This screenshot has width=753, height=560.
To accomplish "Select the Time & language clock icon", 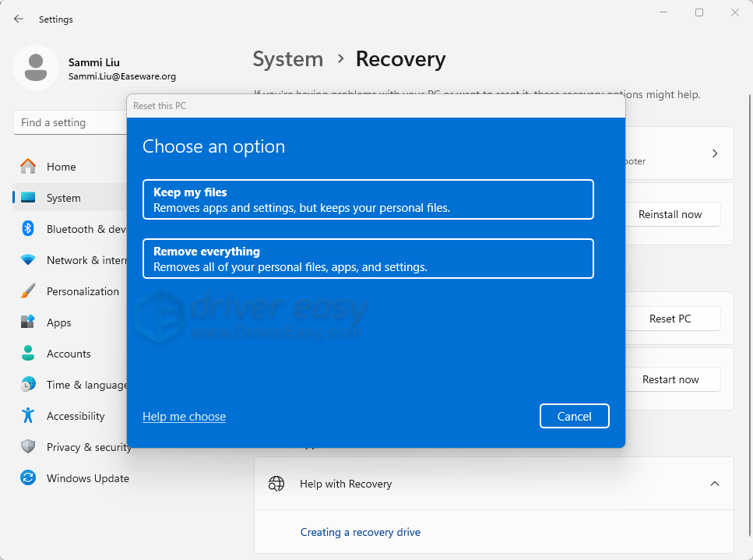I will [x=28, y=385].
